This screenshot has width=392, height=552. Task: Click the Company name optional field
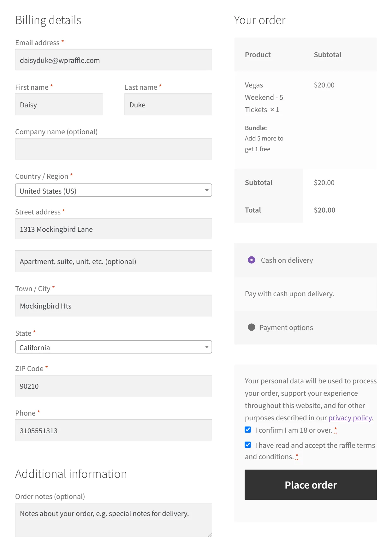(x=114, y=149)
